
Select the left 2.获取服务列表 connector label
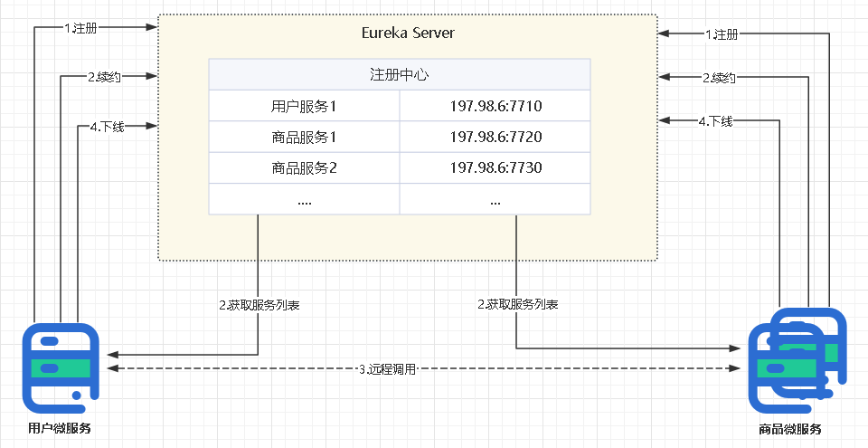(259, 305)
